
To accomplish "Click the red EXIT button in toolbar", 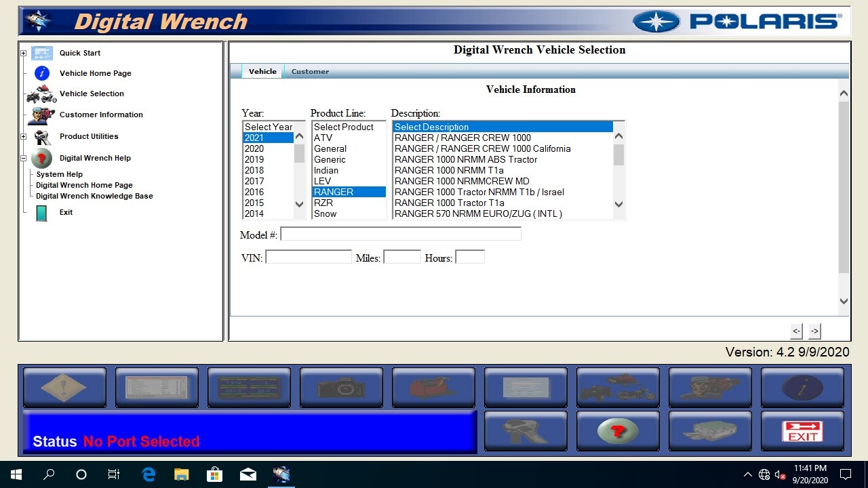I will (802, 431).
